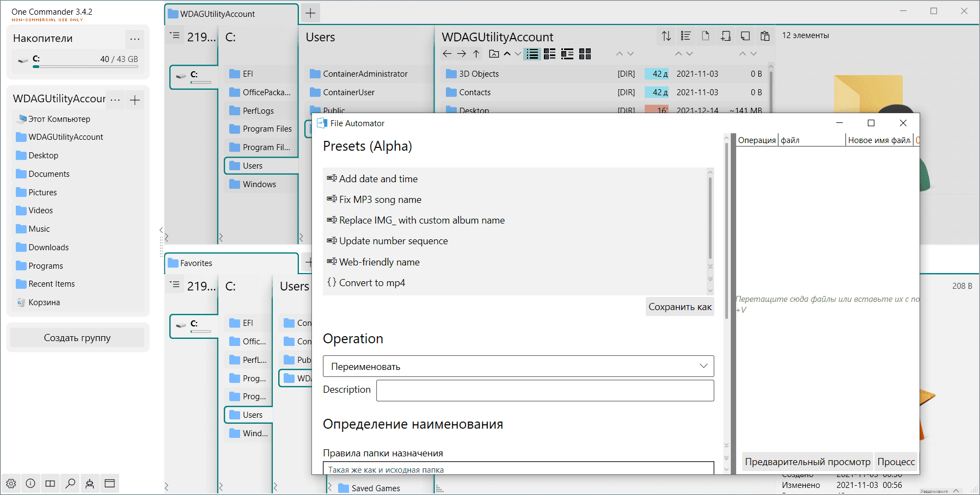
Task: Click the window layout icon in bottom toolbar
Action: (109, 483)
